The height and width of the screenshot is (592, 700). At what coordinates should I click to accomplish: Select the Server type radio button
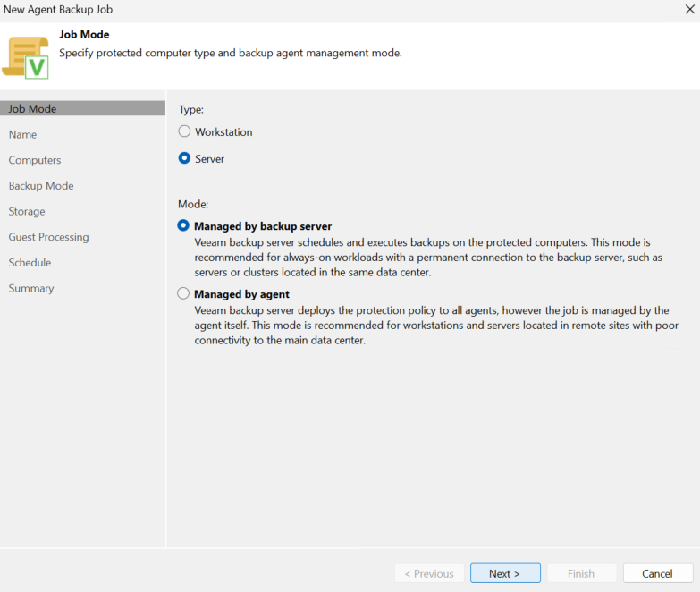(x=184, y=158)
